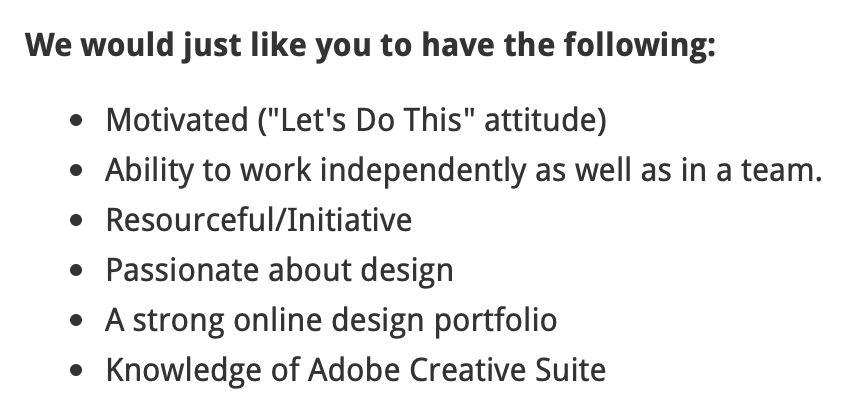Click the bullet dot beside "Ability to work independently"

[77, 170]
